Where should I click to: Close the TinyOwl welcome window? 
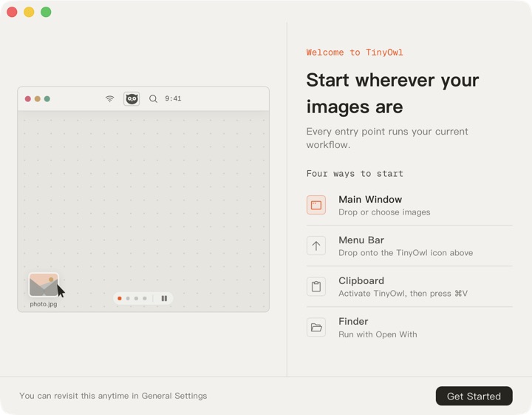pos(12,12)
